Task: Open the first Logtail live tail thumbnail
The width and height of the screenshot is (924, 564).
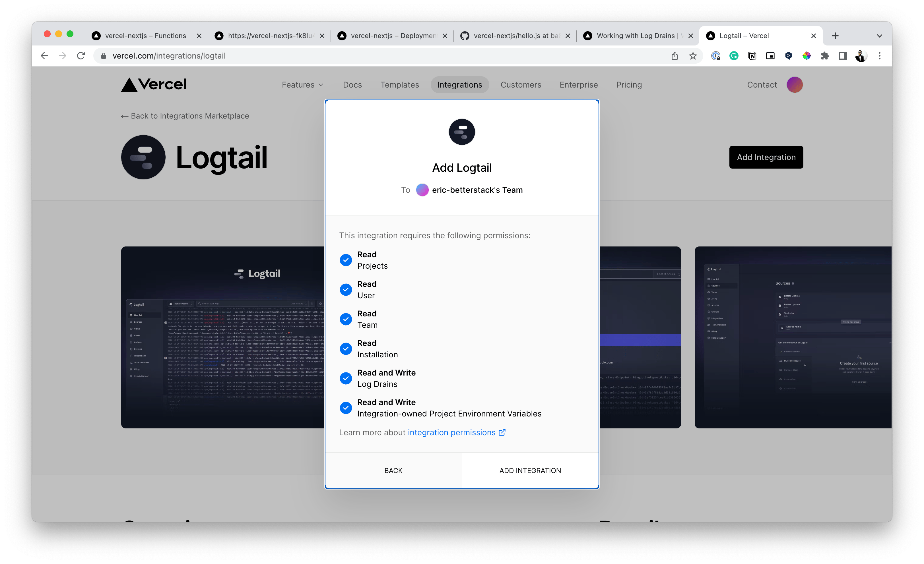Action: pyautogui.click(x=223, y=337)
